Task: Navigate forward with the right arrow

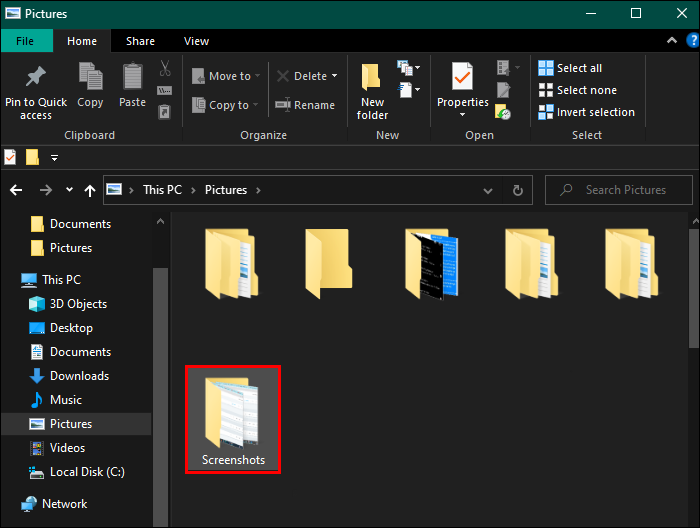Action: pos(46,191)
